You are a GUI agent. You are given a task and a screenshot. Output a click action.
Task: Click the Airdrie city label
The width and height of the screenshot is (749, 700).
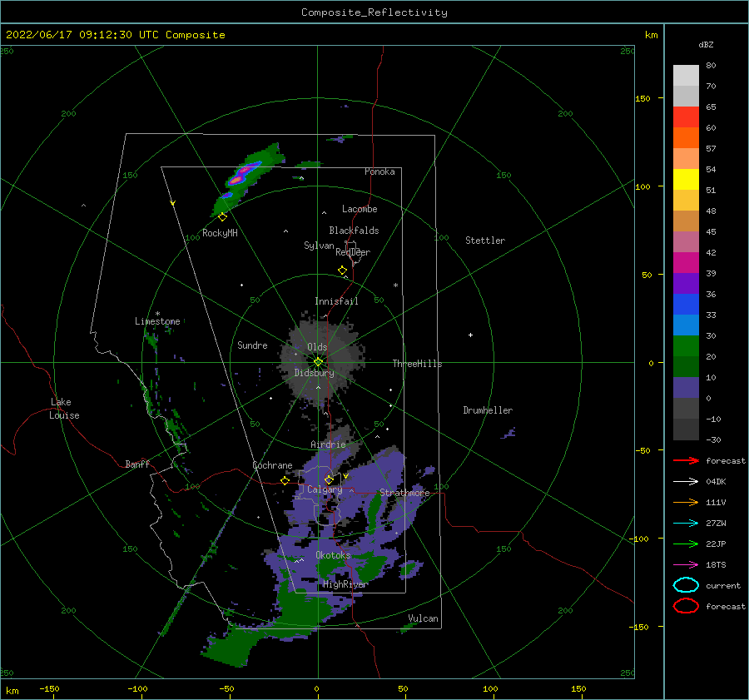[x=328, y=444]
